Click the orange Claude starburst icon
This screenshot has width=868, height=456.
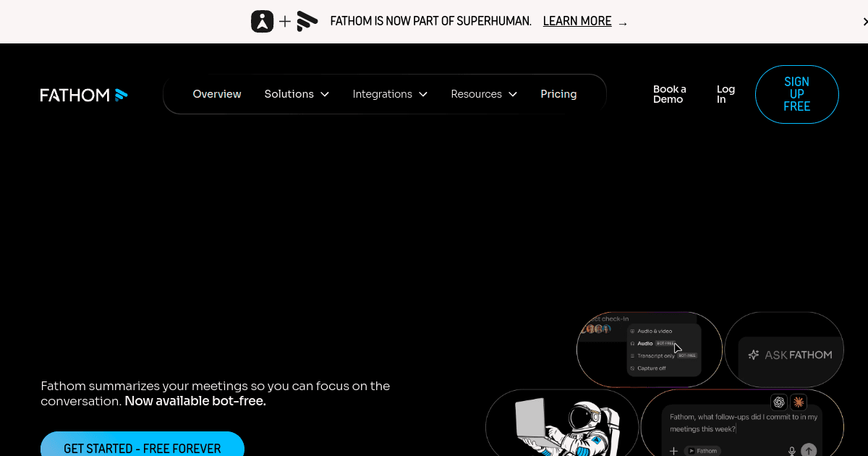click(799, 402)
